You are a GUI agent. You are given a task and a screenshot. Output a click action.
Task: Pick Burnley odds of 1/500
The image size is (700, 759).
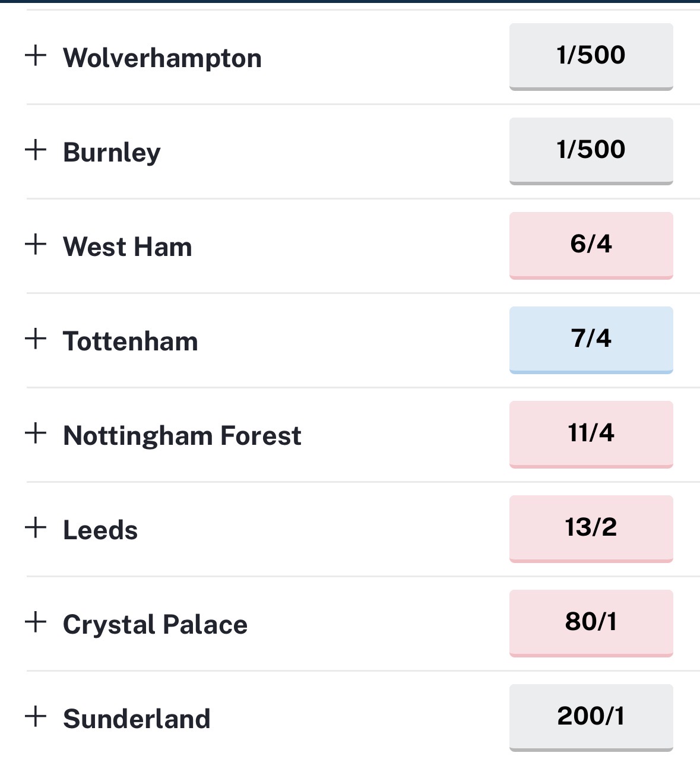click(591, 150)
